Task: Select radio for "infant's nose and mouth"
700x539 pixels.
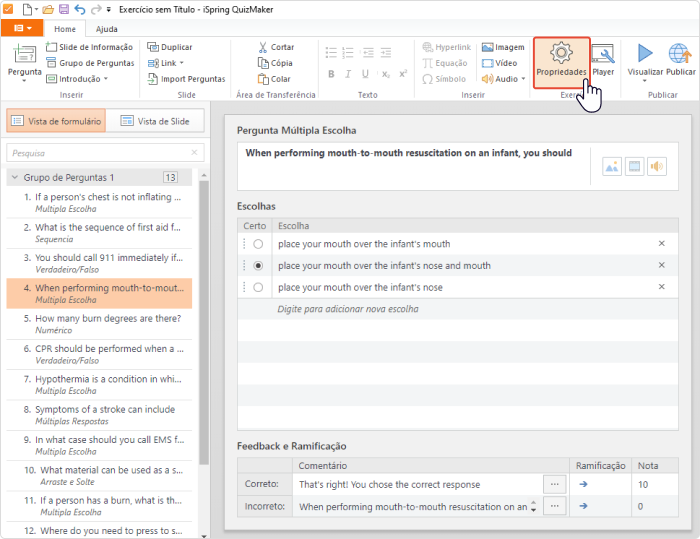Action: pyautogui.click(x=258, y=266)
